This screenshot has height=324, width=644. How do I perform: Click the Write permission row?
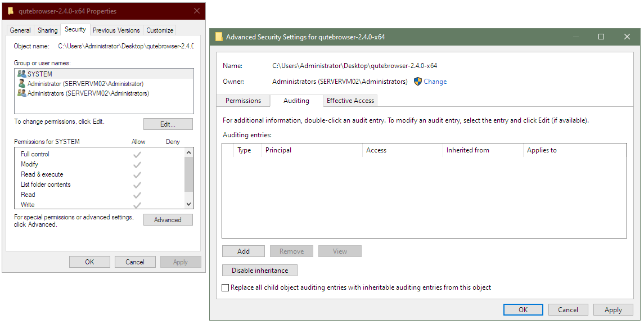pos(100,205)
